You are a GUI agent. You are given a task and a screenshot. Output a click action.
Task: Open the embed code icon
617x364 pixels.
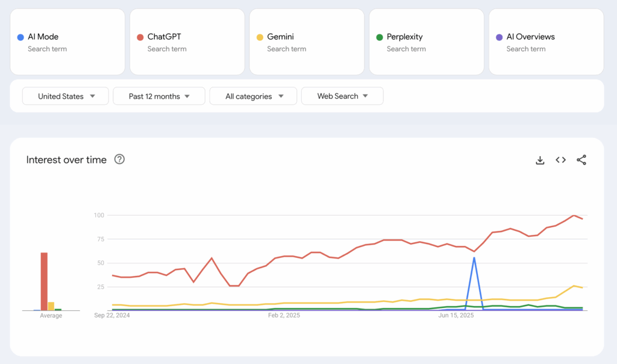[x=560, y=160]
